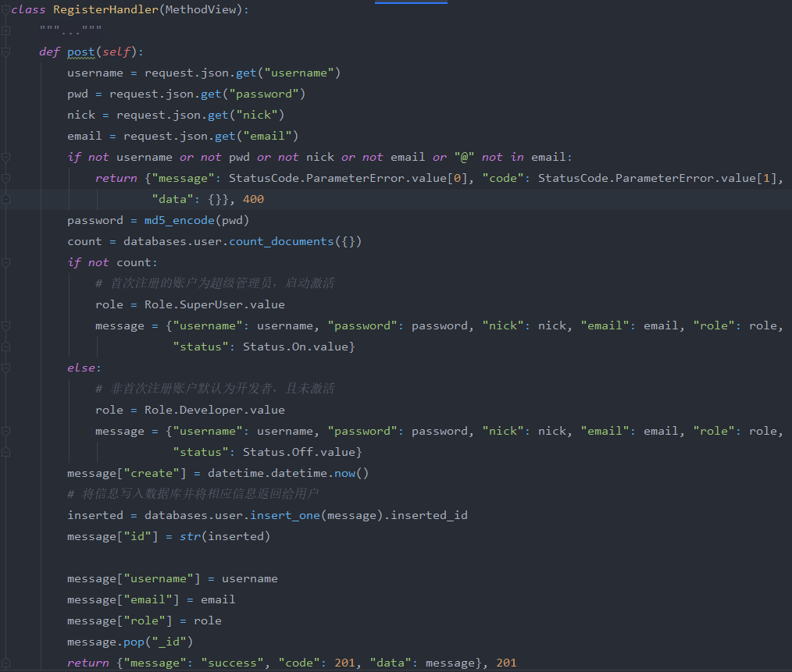Click Status.On.value expression

tap(295, 347)
